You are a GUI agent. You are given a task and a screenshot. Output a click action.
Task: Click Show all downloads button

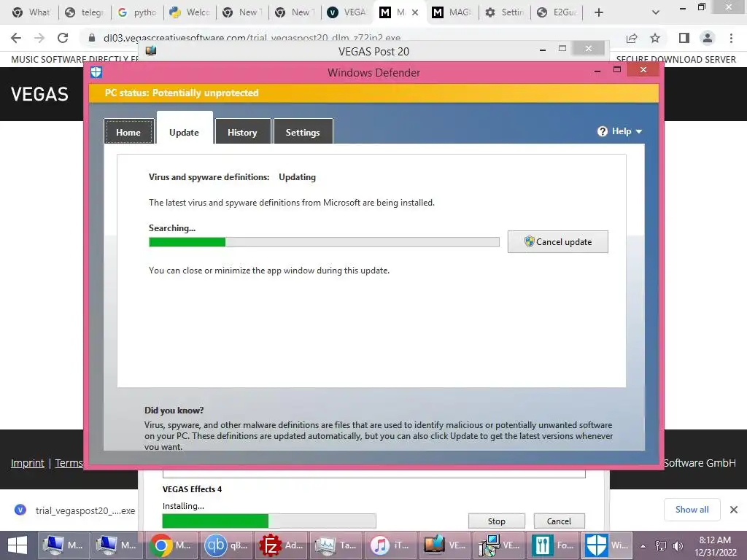(692, 510)
